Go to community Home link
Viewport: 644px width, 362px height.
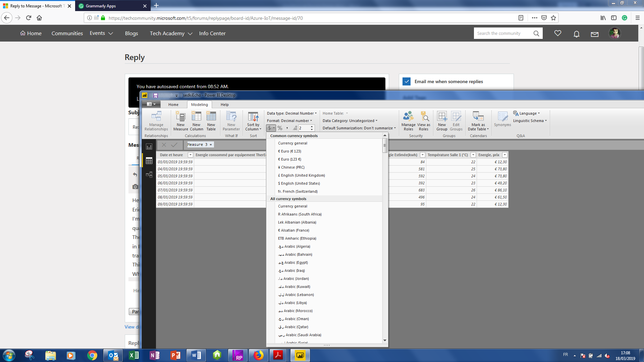31,33
